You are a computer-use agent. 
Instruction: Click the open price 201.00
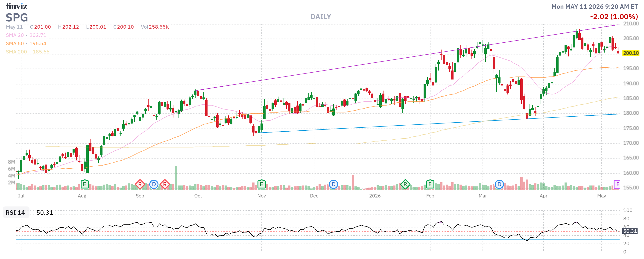click(42, 27)
